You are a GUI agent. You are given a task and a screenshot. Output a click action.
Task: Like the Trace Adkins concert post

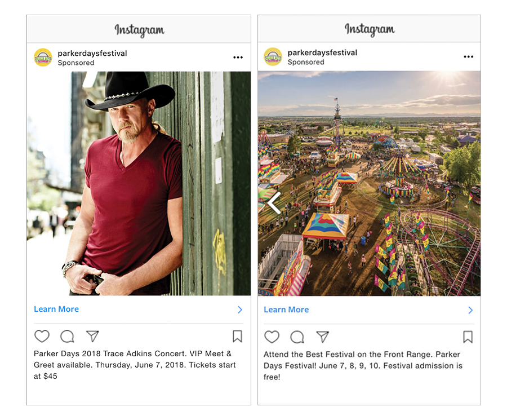click(42, 336)
